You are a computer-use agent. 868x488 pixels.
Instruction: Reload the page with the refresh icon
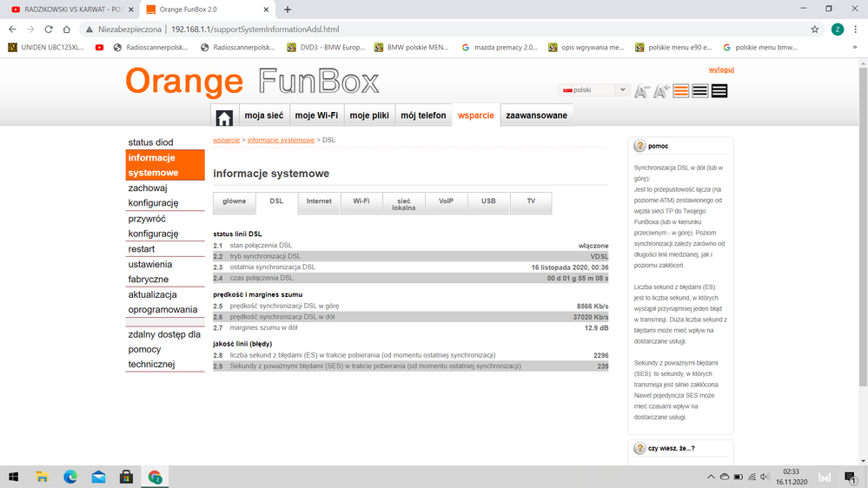click(49, 29)
